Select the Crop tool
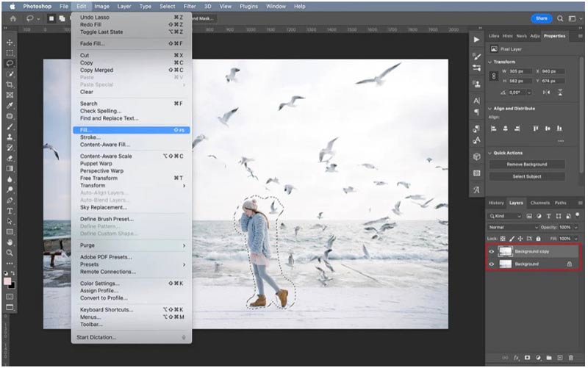The height and width of the screenshot is (368, 588). [x=10, y=84]
